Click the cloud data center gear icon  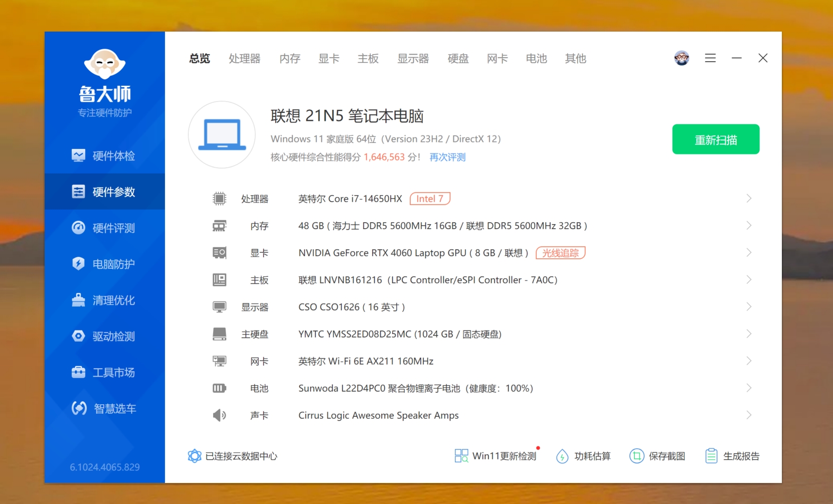click(x=195, y=456)
